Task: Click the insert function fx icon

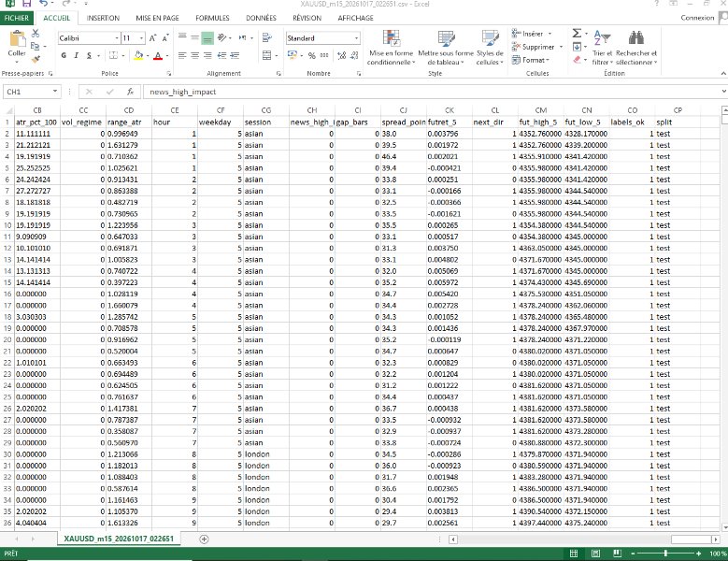Action: pyautogui.click(x=131, y=92)
